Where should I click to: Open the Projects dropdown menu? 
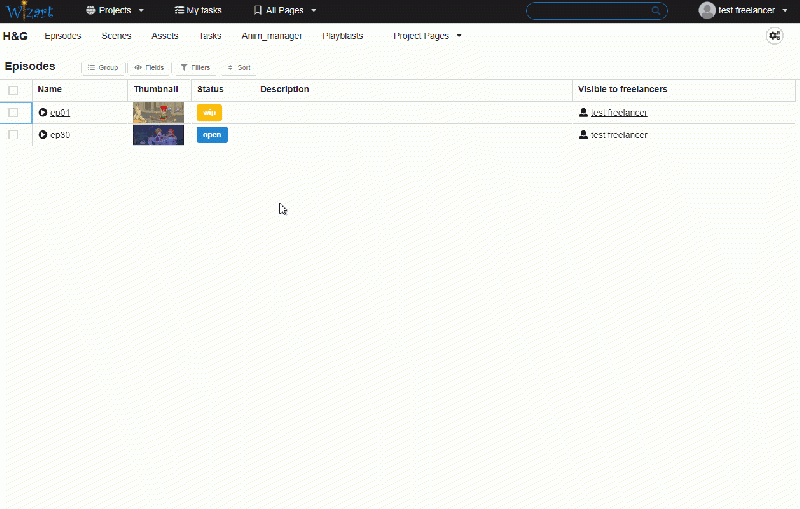click(x=115, y=10)
